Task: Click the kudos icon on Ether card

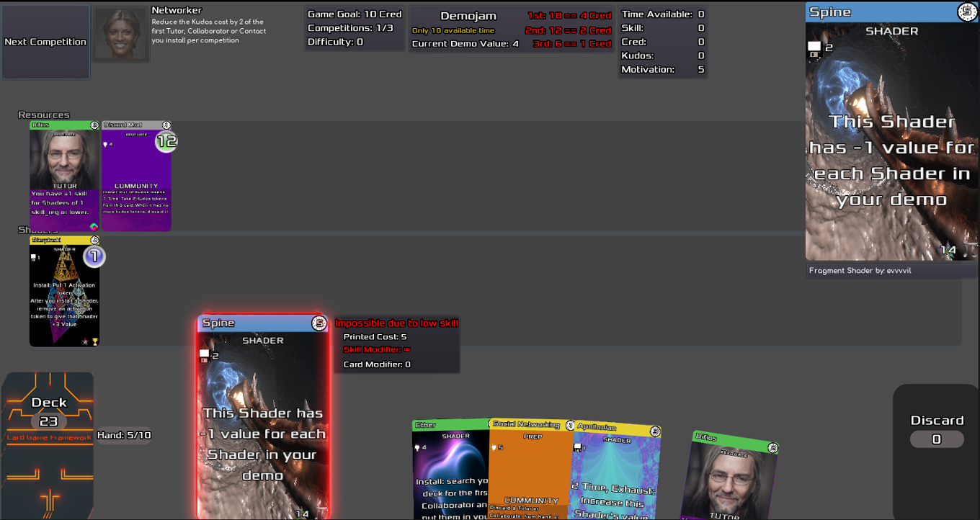Action: pos(417,447)
